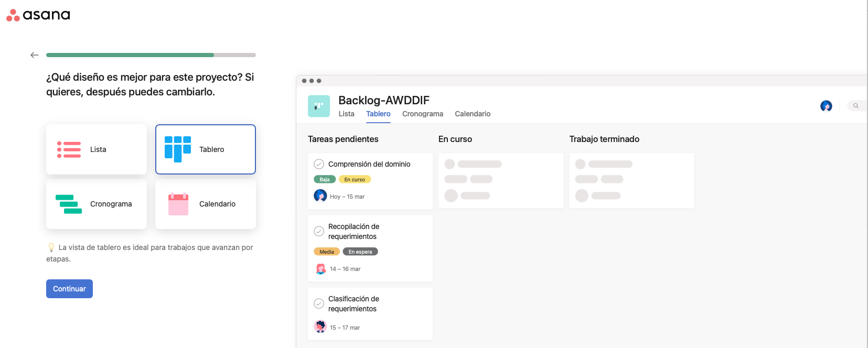Choose the Tablero layout card
The image size is (868, 348).
click(206, 149)
